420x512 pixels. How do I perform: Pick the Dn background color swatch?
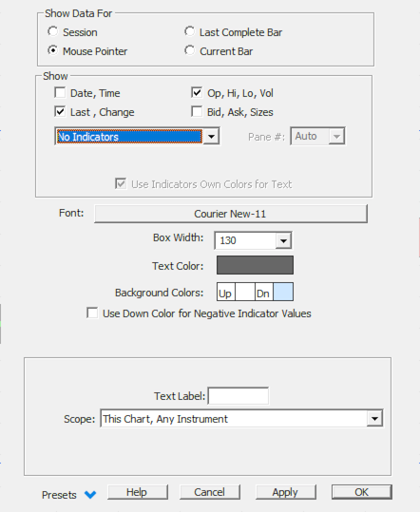click(283, 292)
